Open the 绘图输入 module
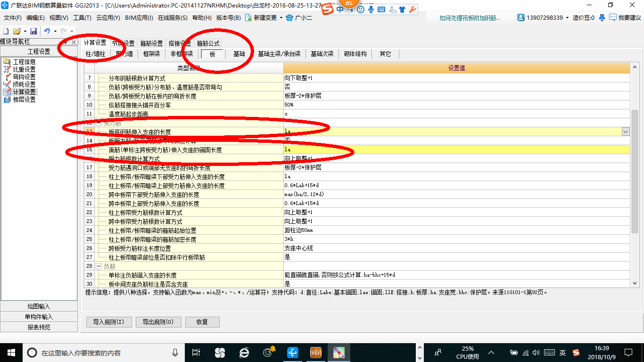 click(x=39, y=306)
